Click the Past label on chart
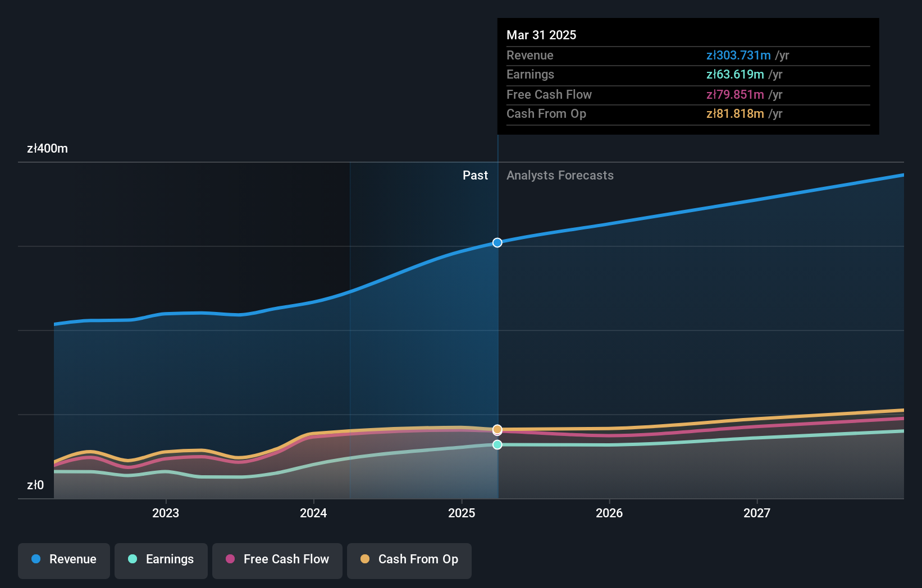The width and height of the screenshot is (922, 588). (475, 176)
